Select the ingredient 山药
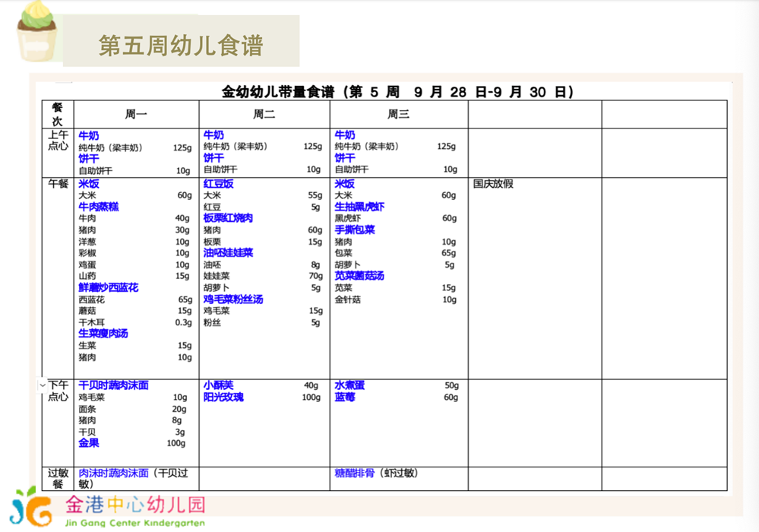The height and width of the screenshot is (532, 759). click(x=87, y=276)
